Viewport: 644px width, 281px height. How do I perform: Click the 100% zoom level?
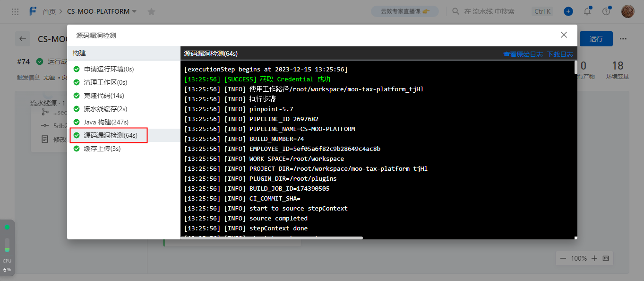pos(579,258)
